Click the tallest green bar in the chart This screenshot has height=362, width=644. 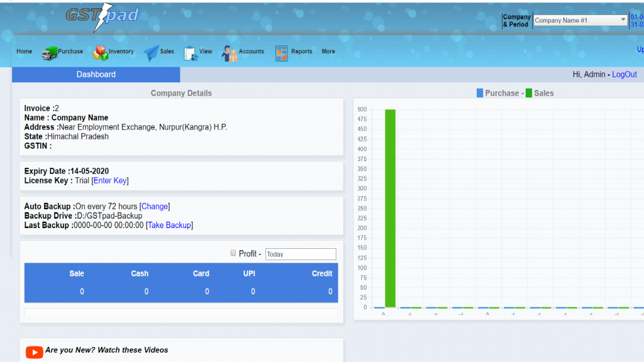[x=391, y=207]
